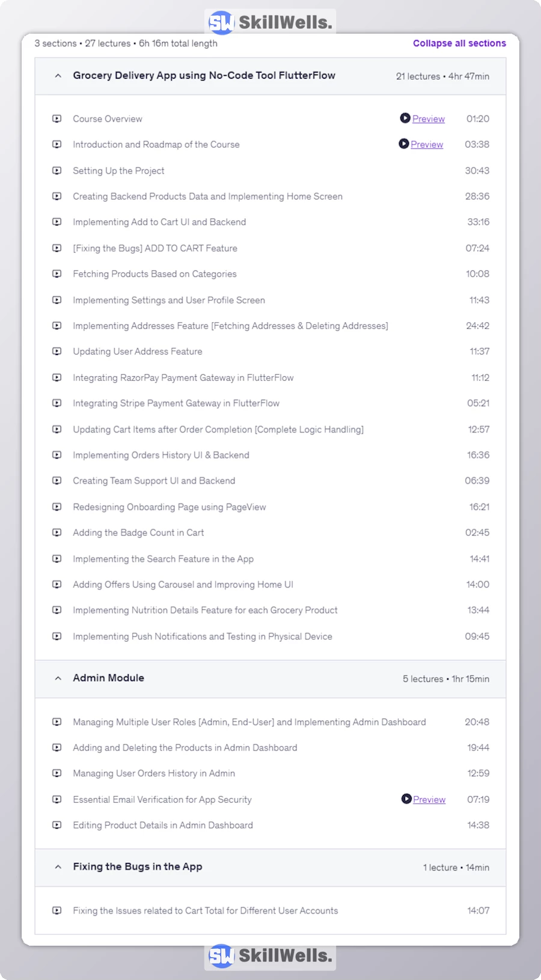Screen dimensions: 541x980
Task: Select Fetching Products Based on Categories title
Action: [154, 274]
